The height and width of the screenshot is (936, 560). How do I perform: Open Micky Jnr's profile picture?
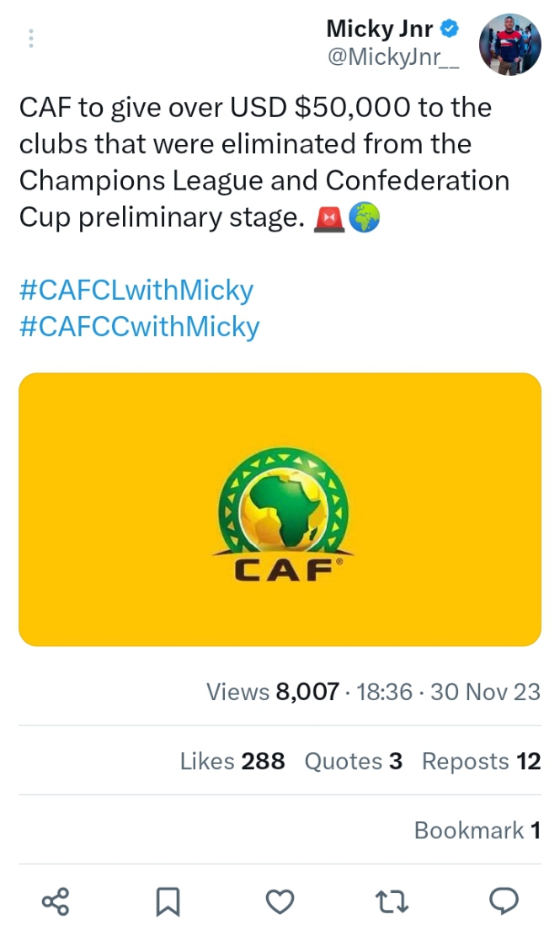coord(510,44)
